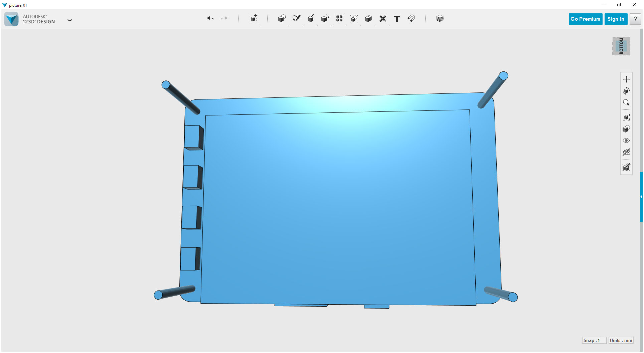
Task: Open the Sketch tool
Action: 296,19
